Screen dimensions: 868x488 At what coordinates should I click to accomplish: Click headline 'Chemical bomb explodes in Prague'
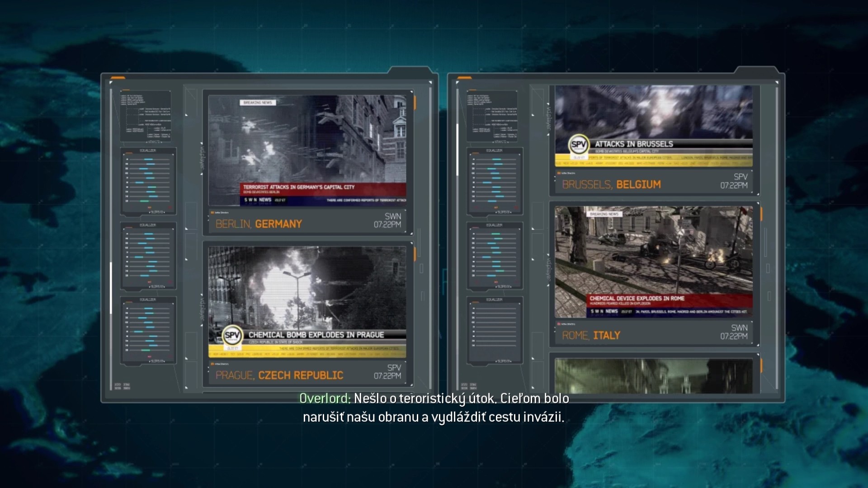click(316, 335)
